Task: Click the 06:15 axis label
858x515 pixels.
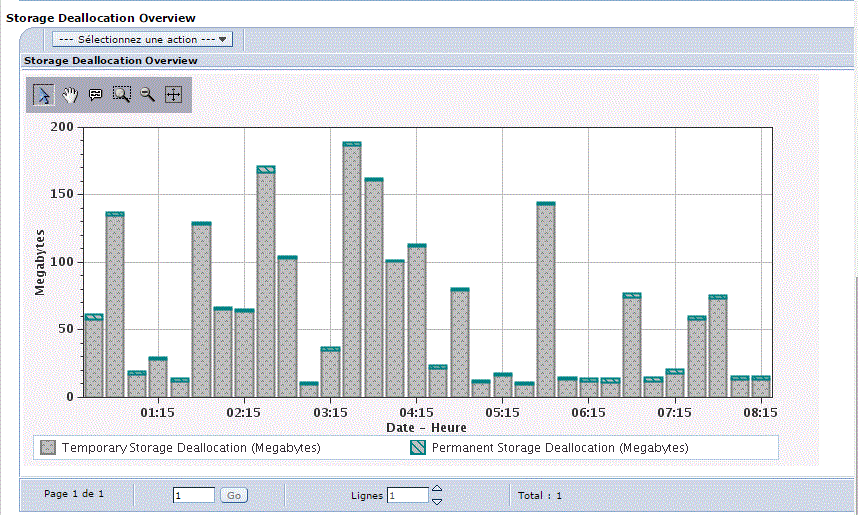Action: click(x=588, y=413)
